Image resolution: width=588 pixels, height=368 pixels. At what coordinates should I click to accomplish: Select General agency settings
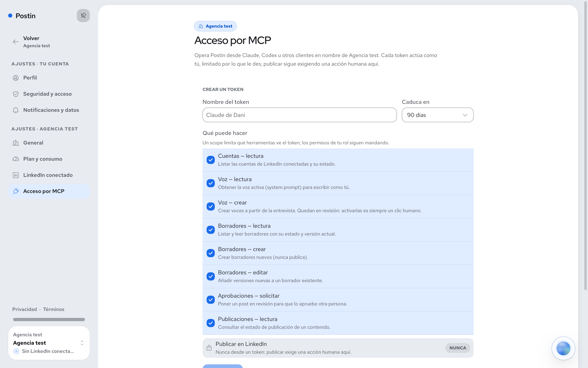click(x=49, y=143)
